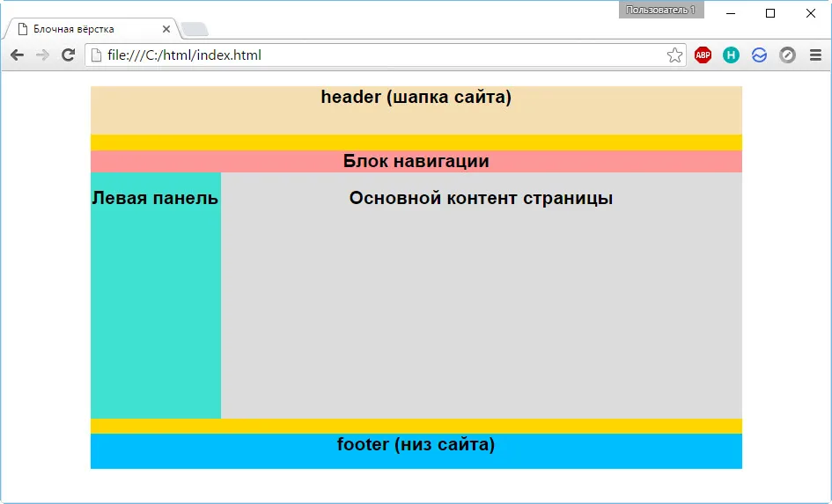Go back with the browser back arrow

(17, 55)
